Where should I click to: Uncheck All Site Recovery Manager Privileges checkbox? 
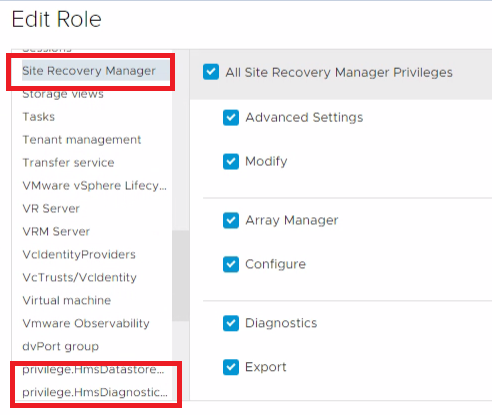(211, 72)
